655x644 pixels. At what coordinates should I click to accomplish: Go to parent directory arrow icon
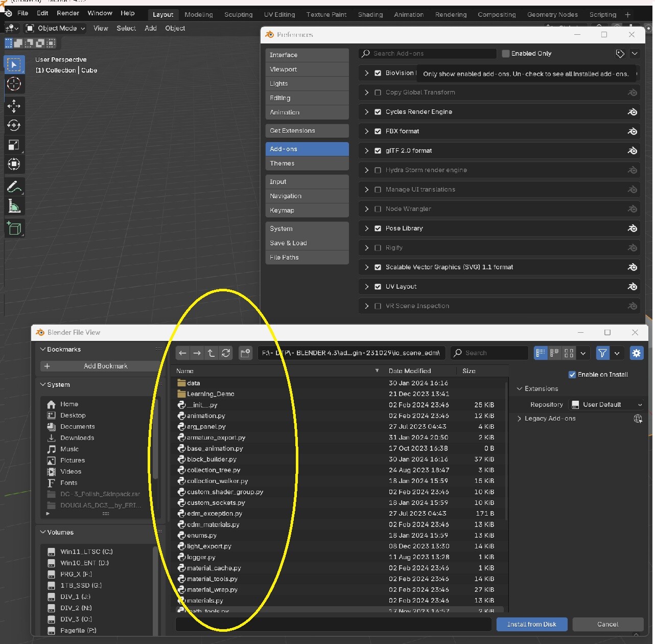212,353
